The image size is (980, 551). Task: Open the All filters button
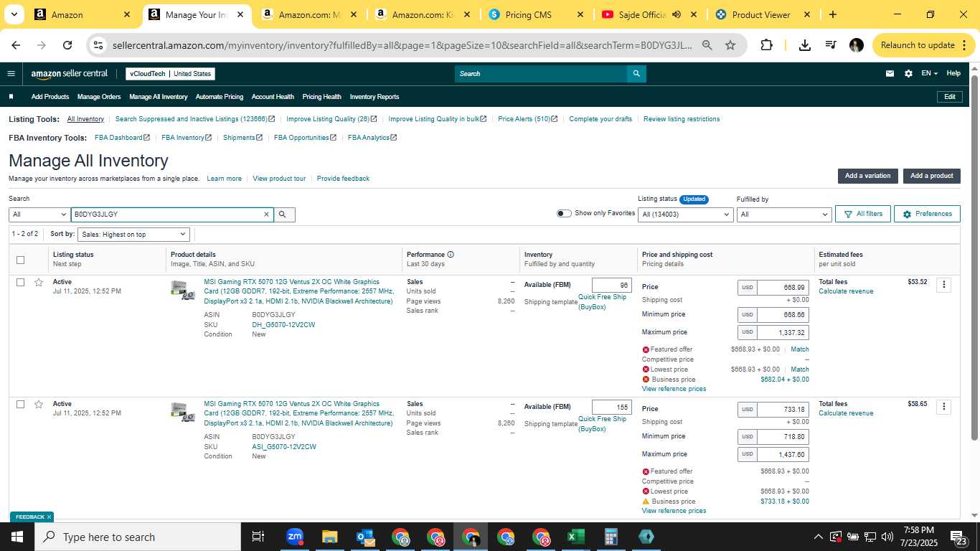[x=863, y=214]
